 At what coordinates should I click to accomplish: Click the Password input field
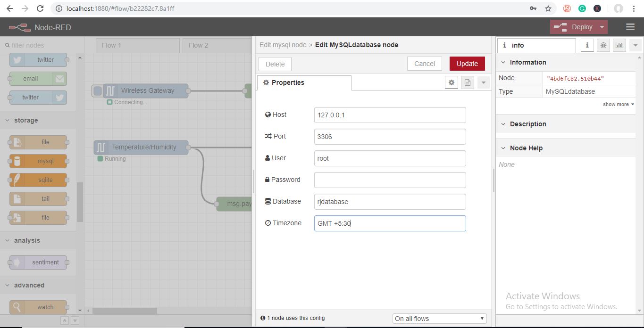tap(390, 180)
